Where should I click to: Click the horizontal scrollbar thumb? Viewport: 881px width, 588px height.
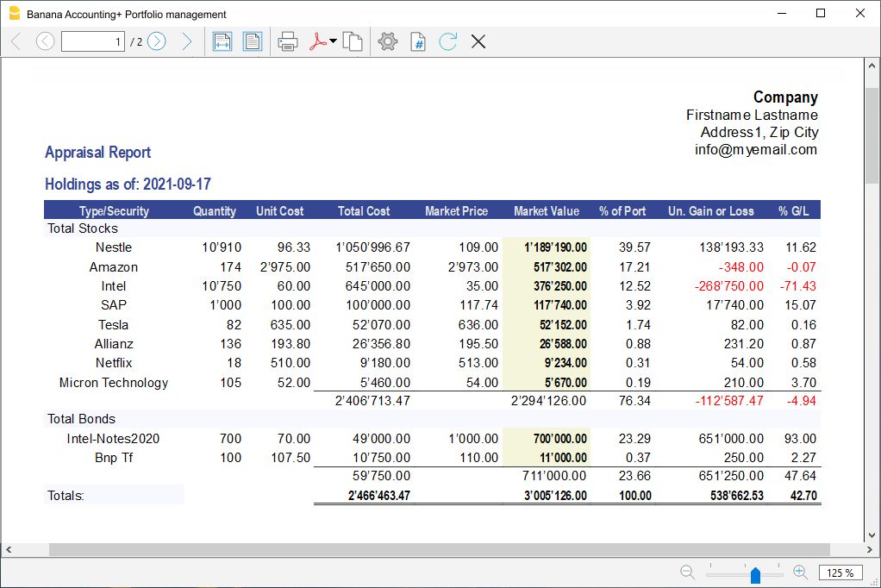pyautogui.click(x=440, y=549)
